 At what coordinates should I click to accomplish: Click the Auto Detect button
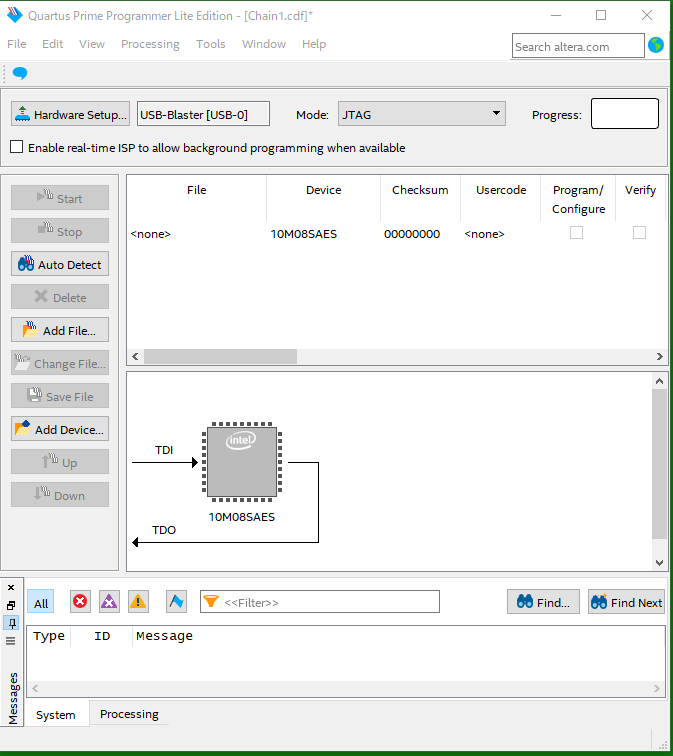tap(60, 264)
